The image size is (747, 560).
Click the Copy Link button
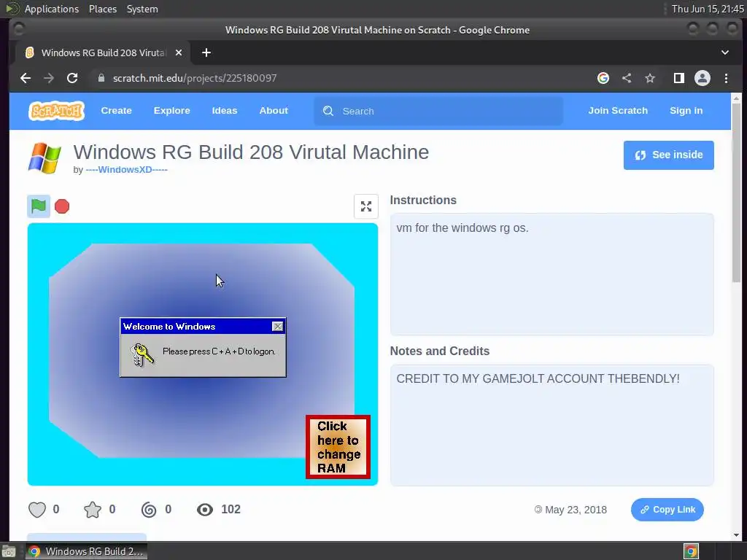pyautogui.click(x=667, y=510)
